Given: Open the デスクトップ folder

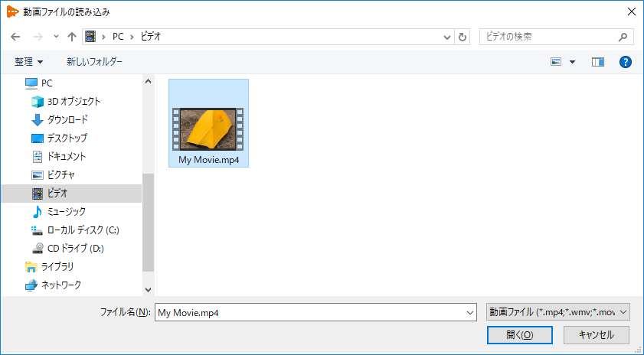Looking at the screenshot, I should point(67,138).
